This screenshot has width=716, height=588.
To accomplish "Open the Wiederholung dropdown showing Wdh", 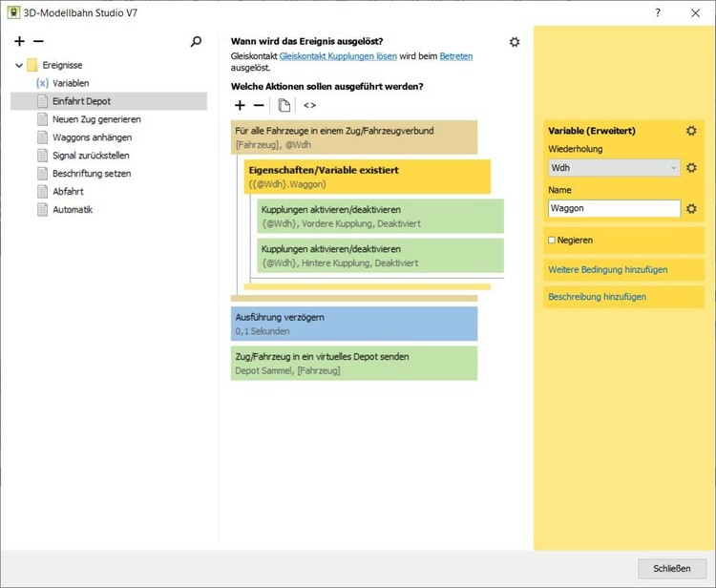I will pos(614,168).
